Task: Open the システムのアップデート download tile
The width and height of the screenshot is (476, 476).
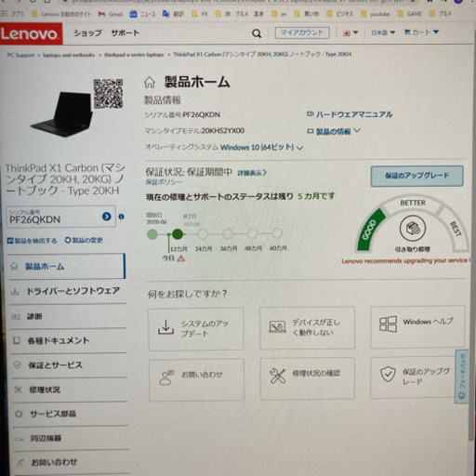Action: (196, 329)
